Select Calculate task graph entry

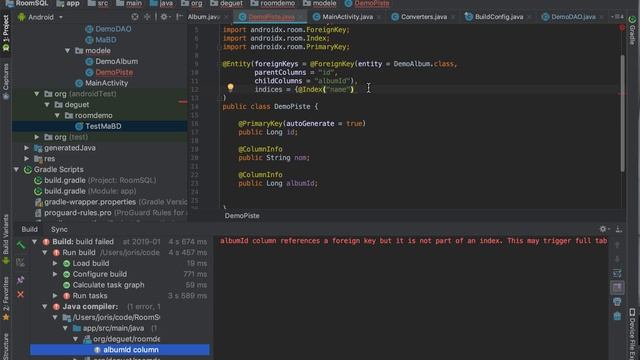108,285
